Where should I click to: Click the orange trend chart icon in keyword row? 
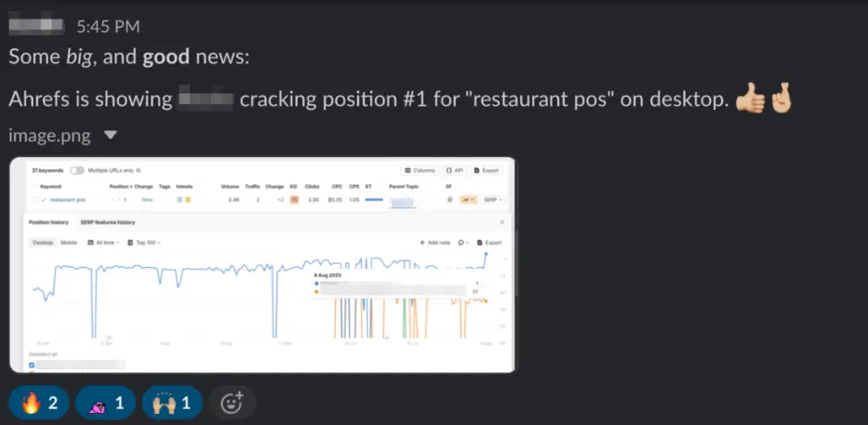click(x=469, y=199)
